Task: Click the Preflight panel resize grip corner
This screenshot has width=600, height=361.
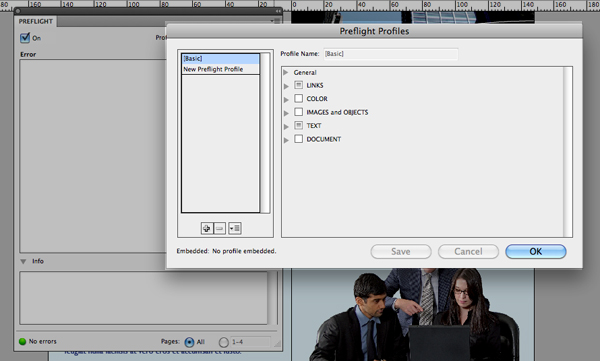Action: (277, 344)
